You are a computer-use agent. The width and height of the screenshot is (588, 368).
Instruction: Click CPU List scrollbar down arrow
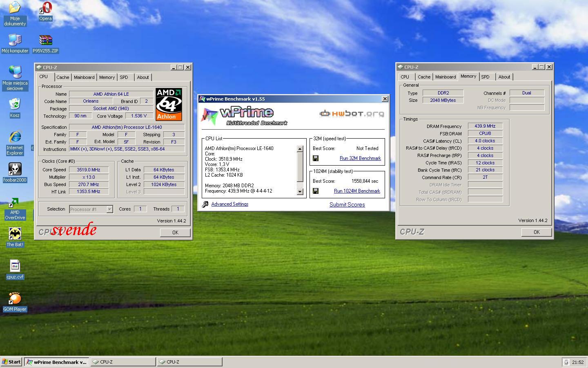point(300,191)
